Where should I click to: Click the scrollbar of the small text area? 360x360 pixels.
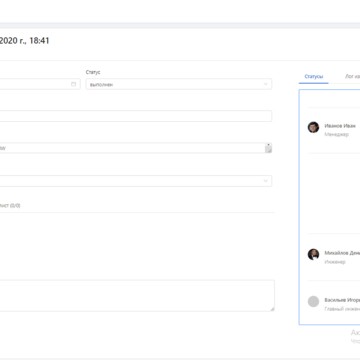pos(268,148)
